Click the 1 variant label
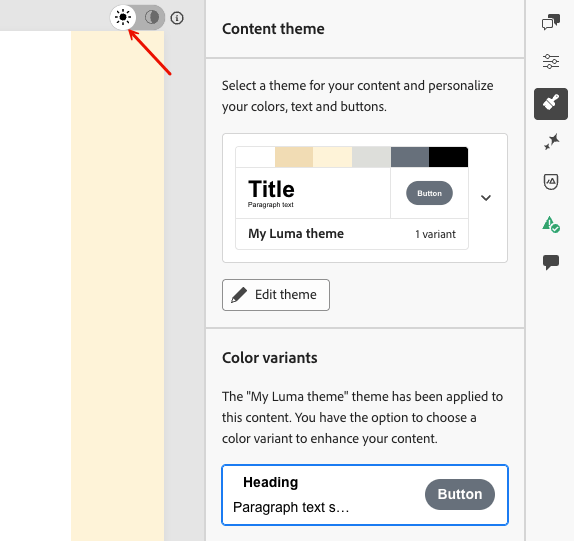The height and width of the screenshot is (541, 574). tap(435, 234)
